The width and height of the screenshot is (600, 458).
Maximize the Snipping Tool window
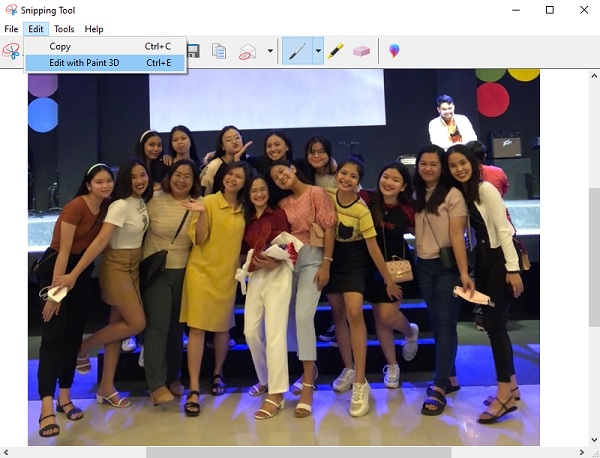[550, 10]
